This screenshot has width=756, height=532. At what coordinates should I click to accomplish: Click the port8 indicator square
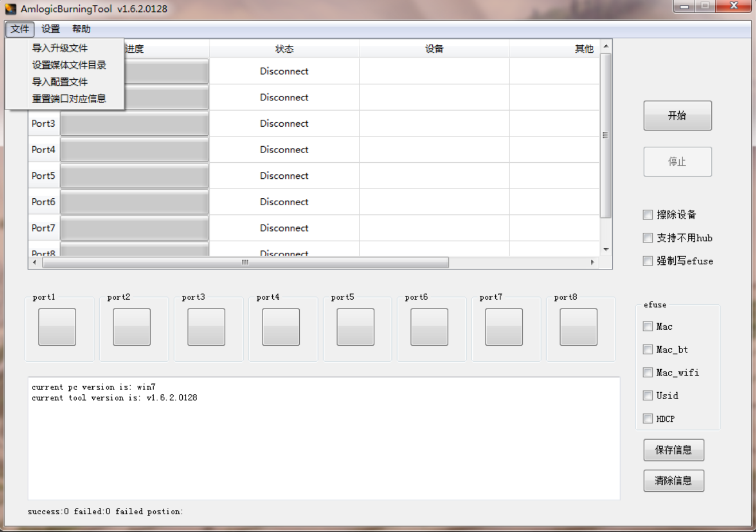578,327
